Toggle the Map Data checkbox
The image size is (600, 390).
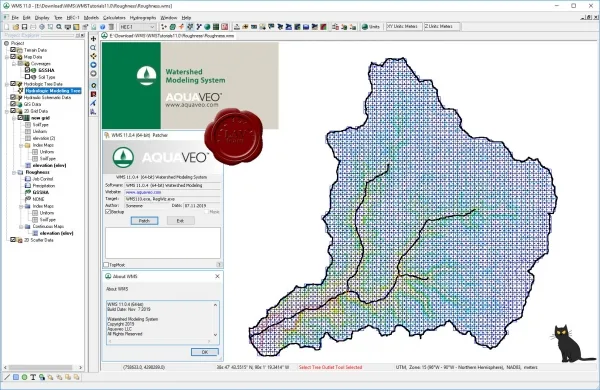13,57
